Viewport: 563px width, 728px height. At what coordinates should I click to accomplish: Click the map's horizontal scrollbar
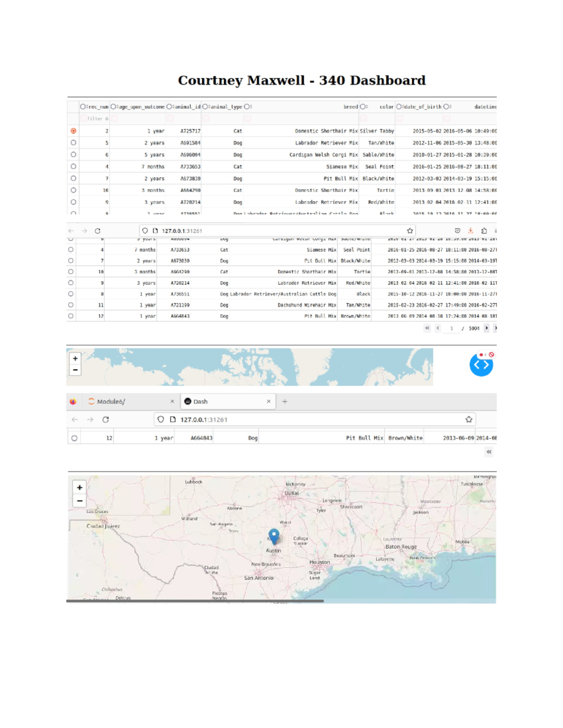coord(195,600)
